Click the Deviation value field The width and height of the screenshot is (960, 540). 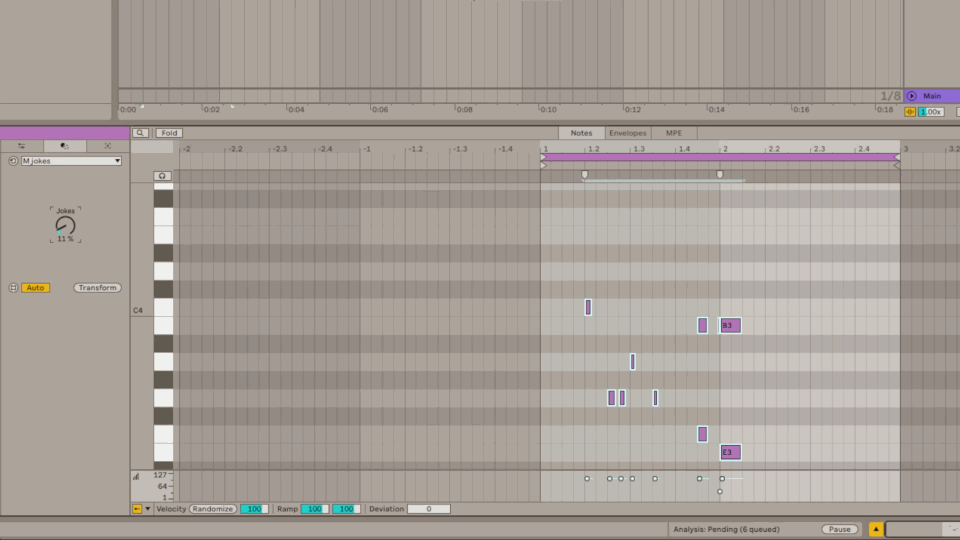[x=428, y=509]
